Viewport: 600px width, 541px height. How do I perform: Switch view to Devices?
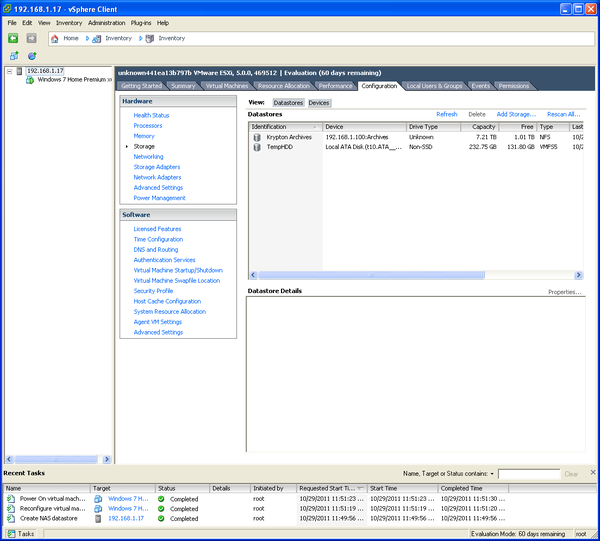click(x=319, y=103)
